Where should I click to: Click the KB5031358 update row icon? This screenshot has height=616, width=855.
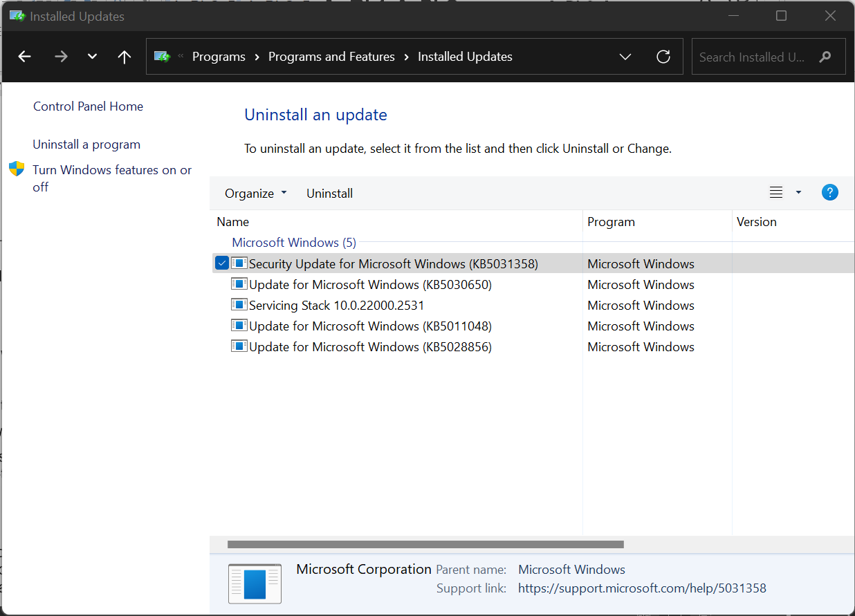(x=239, y=263)
